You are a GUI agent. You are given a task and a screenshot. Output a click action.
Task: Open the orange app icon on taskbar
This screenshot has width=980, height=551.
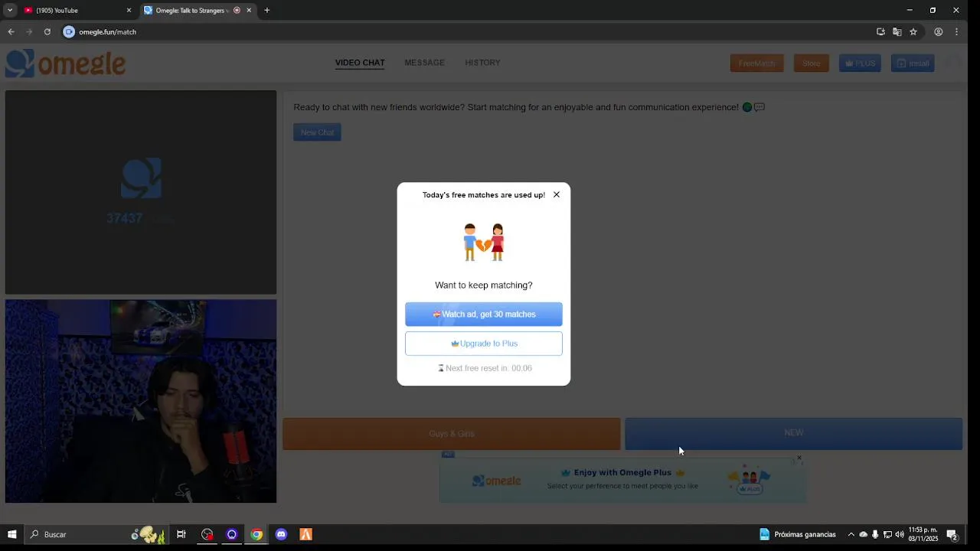[x=305, y=535]
